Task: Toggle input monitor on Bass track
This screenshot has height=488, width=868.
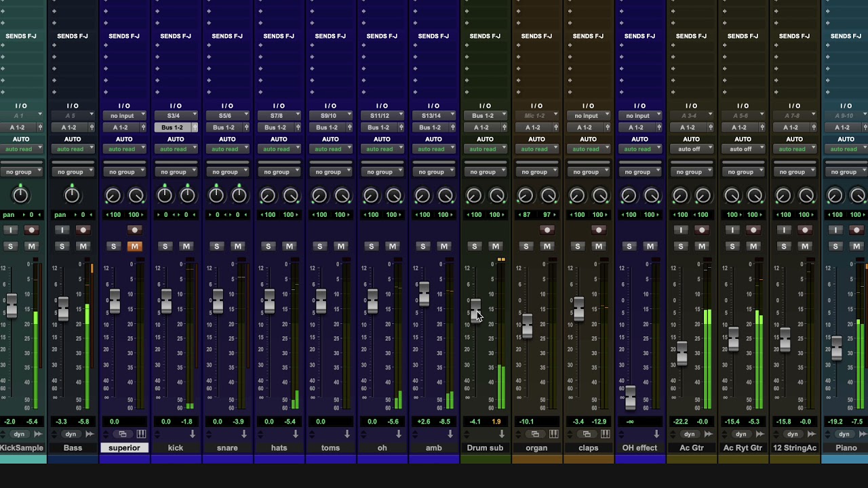Action: [62, 230]
